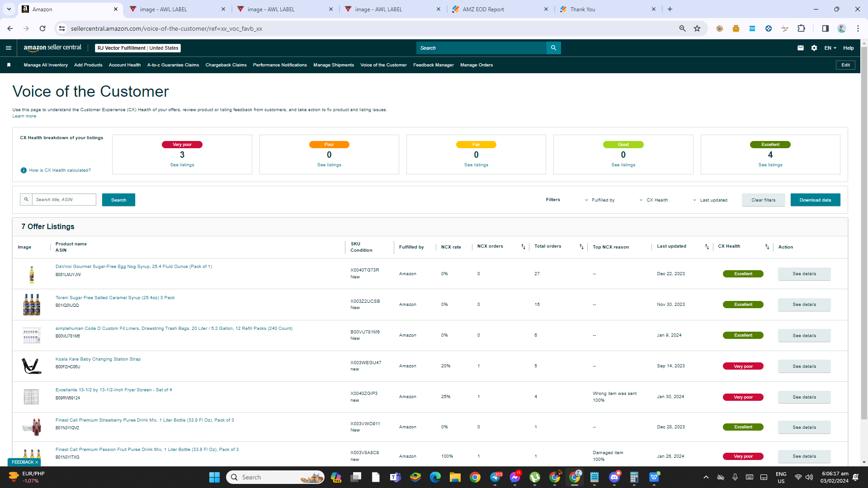Click the Search title, ASIN input field
The height and width of the screenshot is (488, 868).
(64, 199)
